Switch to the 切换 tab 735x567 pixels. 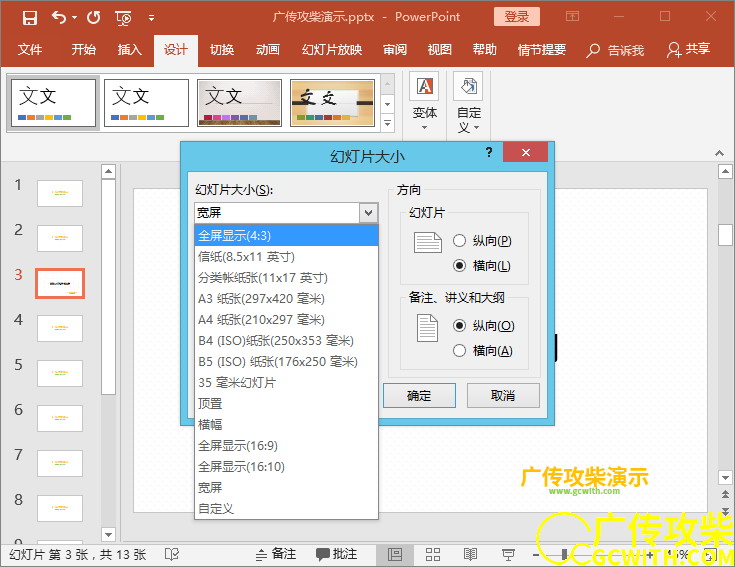(222, 50)
